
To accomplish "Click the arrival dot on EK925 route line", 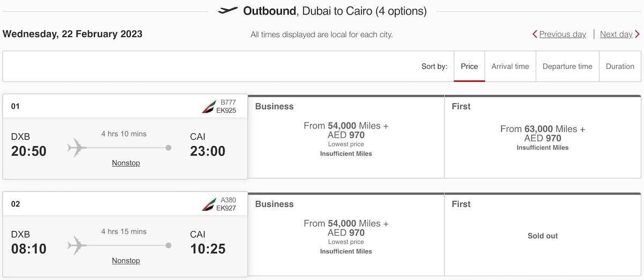I will click(169, 148).
